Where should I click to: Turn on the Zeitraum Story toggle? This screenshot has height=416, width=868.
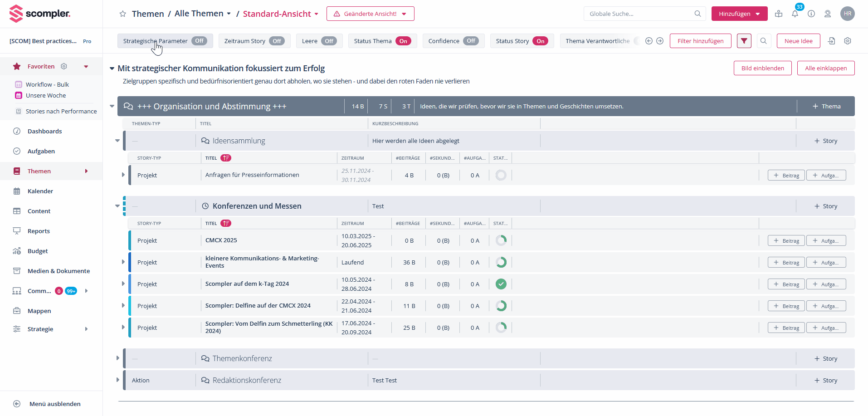(x=277, y=41)
